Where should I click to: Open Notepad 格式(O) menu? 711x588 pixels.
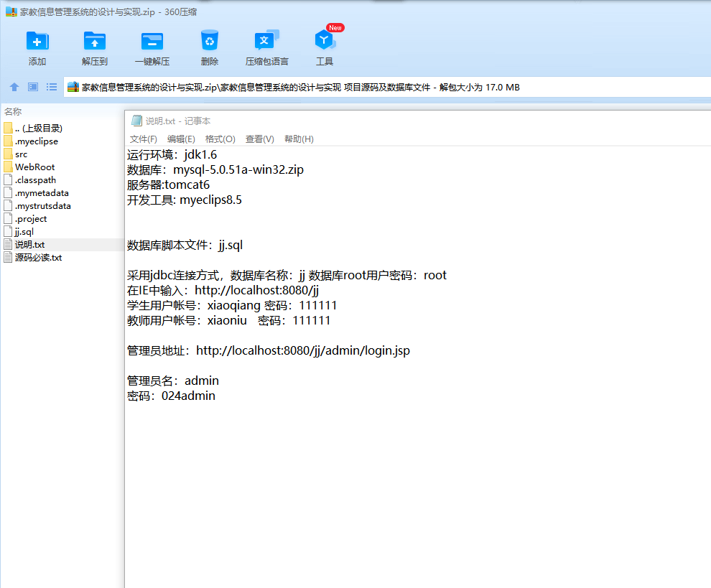[220, 139]
